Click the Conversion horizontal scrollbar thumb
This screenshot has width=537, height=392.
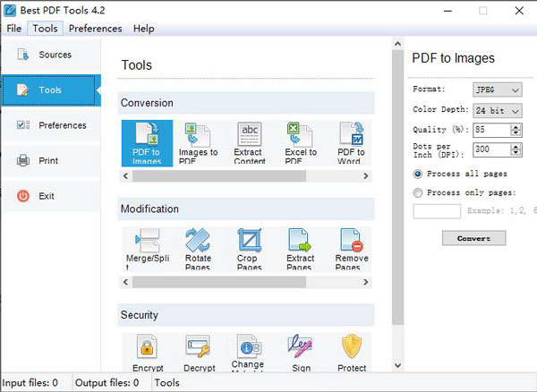219,176
